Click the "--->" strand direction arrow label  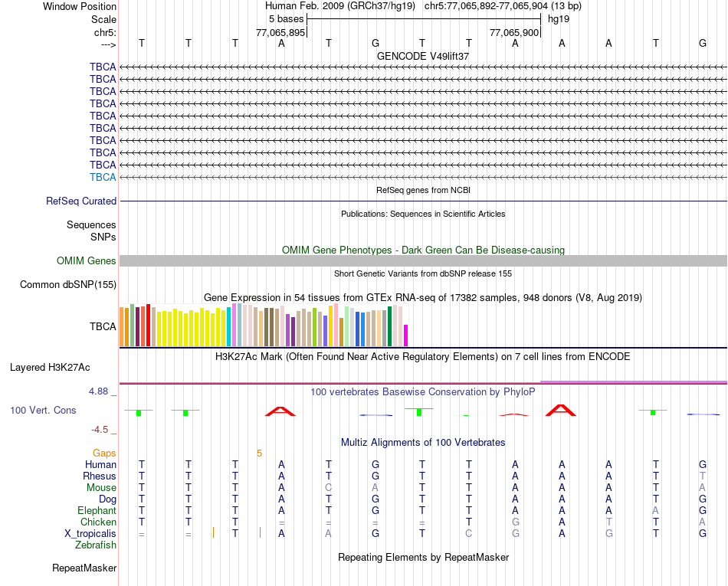[x=108, y=44]
